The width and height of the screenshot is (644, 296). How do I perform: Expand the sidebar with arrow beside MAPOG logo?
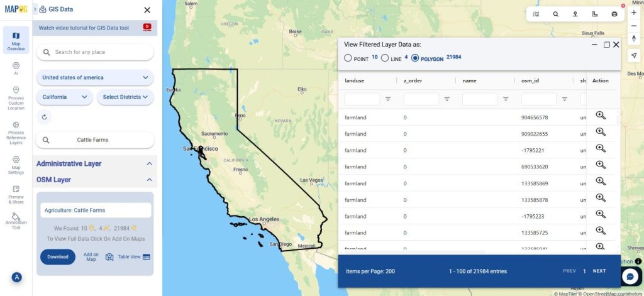35,9
